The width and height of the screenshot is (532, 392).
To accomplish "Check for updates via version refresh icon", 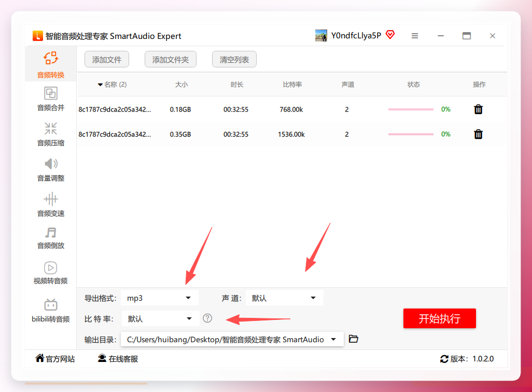I will [x=444, y=359].
